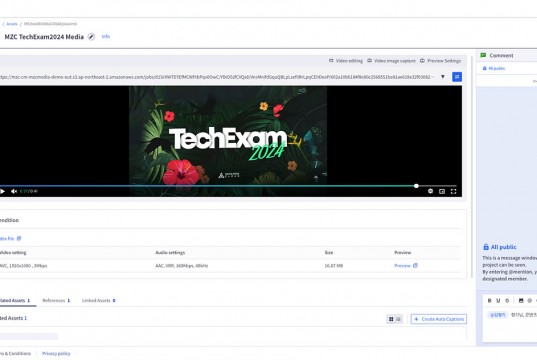Screen dimensions: 537x360
Task: Expand the video URL dropdown arrow
Action: coord(443,77)
